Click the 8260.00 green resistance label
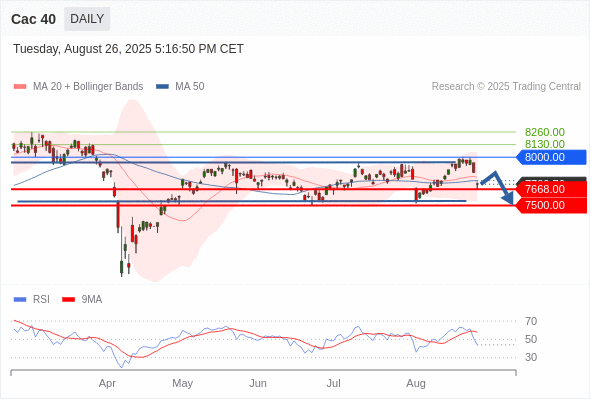590x400 pixels. (545, 132)
